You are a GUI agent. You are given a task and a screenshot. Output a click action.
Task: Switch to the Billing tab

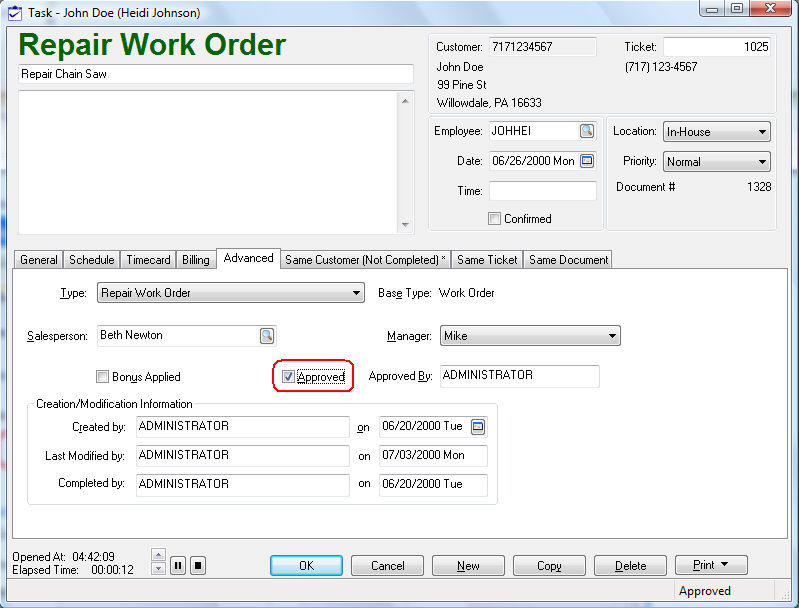196,260
